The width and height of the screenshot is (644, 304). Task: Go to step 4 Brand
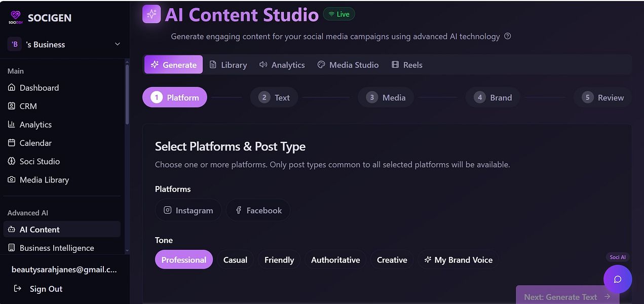tap(493, 97)
